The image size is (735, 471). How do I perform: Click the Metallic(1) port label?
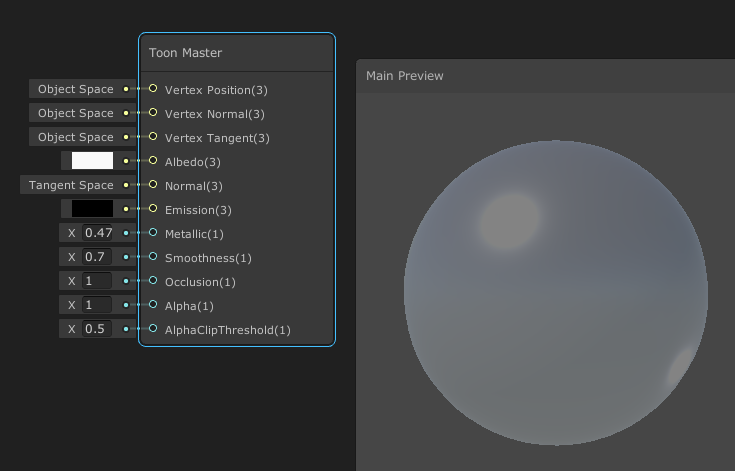point(194,234)
